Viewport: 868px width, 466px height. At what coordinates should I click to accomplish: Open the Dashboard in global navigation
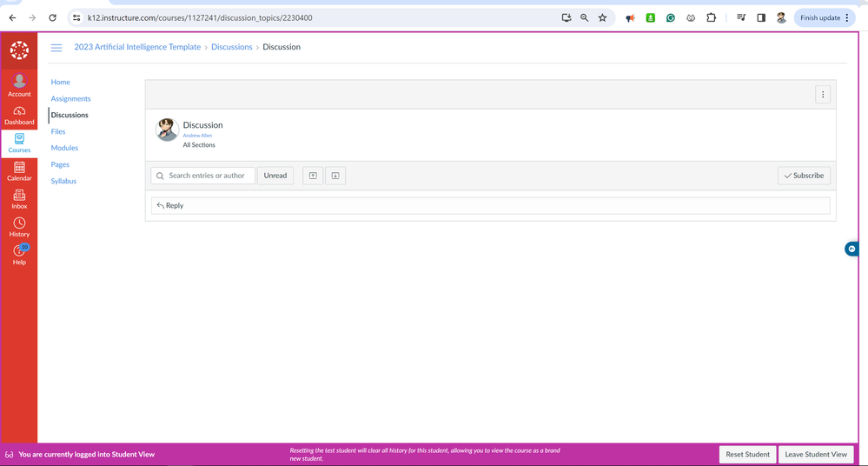coord(19,115)
